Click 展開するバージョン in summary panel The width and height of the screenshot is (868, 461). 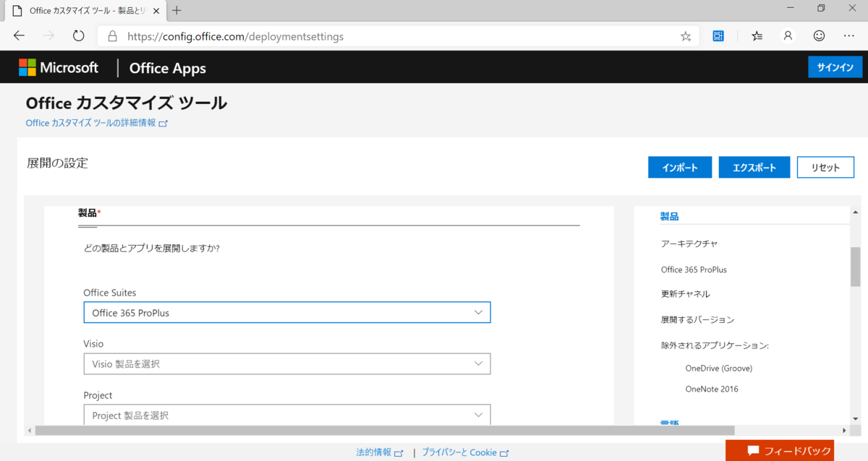(697, 319)
